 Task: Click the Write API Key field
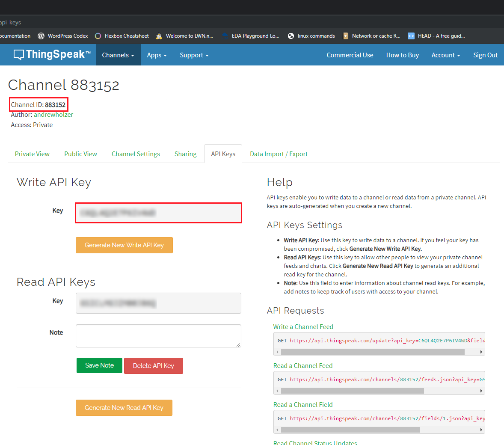tap(158, 213)
